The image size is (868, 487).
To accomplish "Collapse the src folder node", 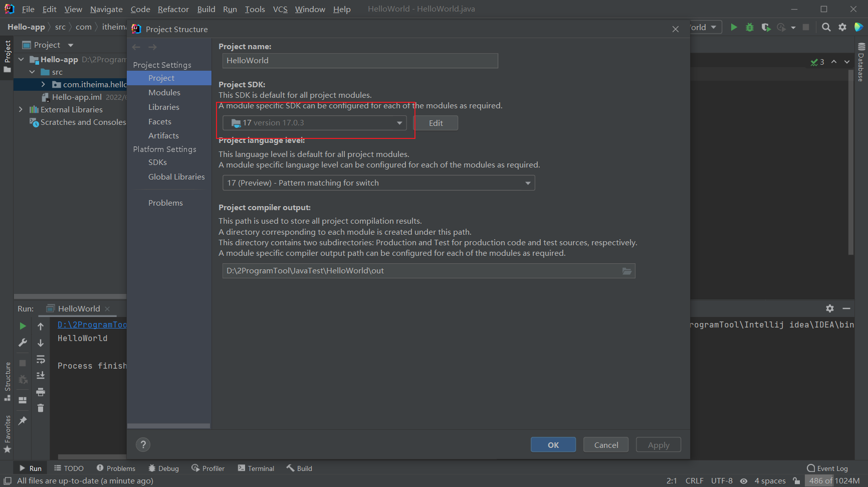I will 32,72.
